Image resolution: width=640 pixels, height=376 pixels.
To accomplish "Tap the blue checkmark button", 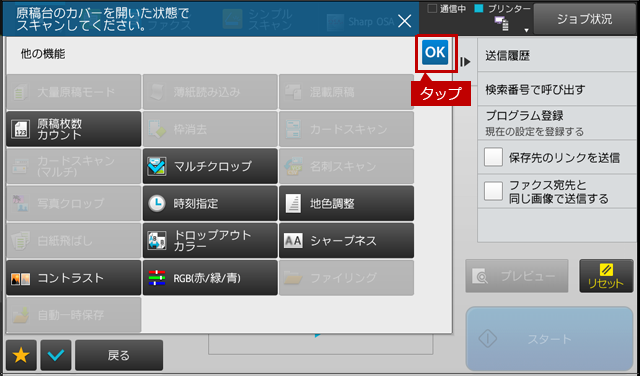I will pos(56,355).
